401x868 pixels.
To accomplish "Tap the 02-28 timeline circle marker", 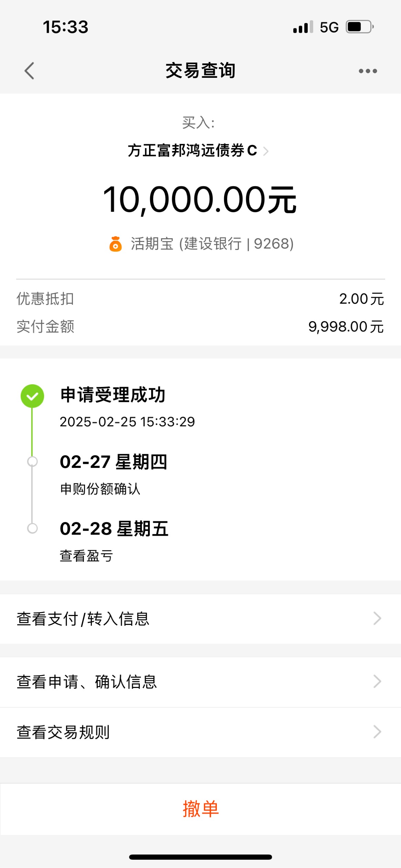I will point(32,528).
